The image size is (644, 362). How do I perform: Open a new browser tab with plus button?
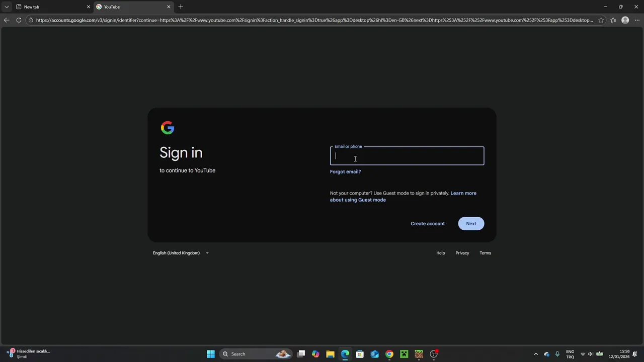pos(181,7)
